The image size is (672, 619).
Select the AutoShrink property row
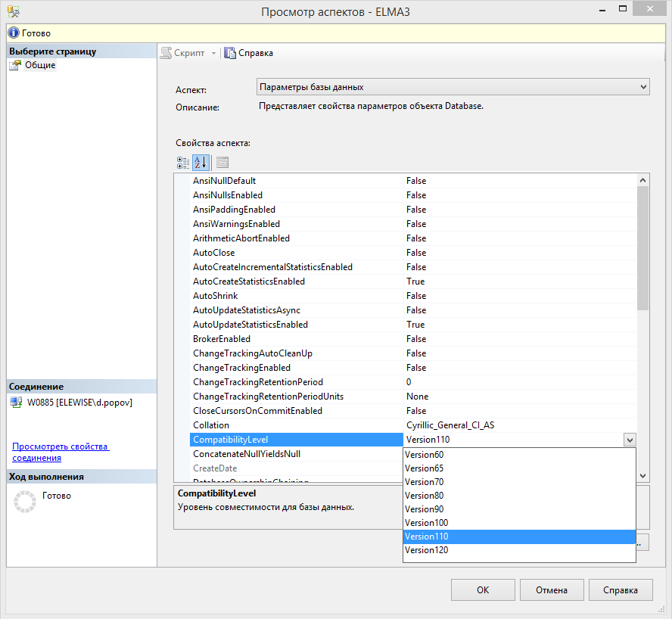[x=214, y=296]
